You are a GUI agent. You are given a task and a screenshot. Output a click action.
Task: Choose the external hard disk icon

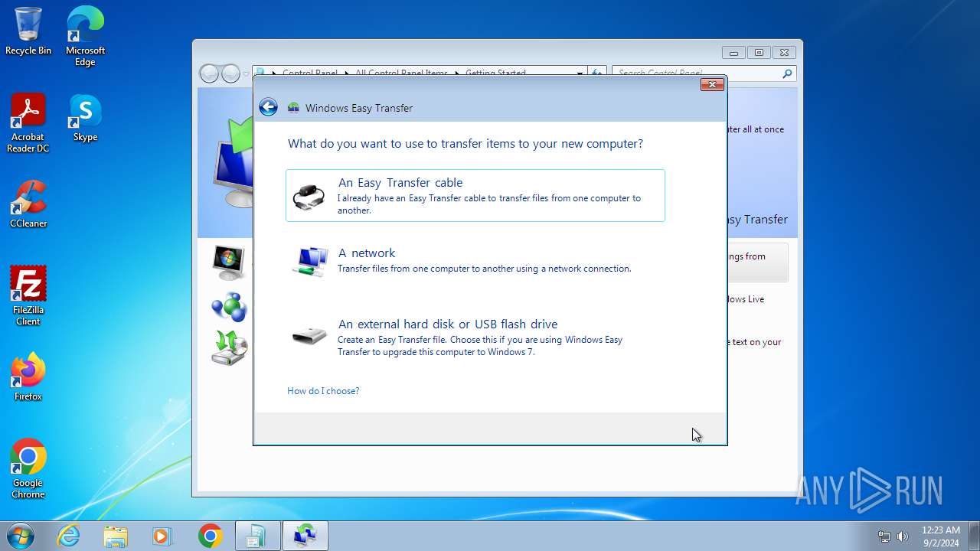(309, 335)
